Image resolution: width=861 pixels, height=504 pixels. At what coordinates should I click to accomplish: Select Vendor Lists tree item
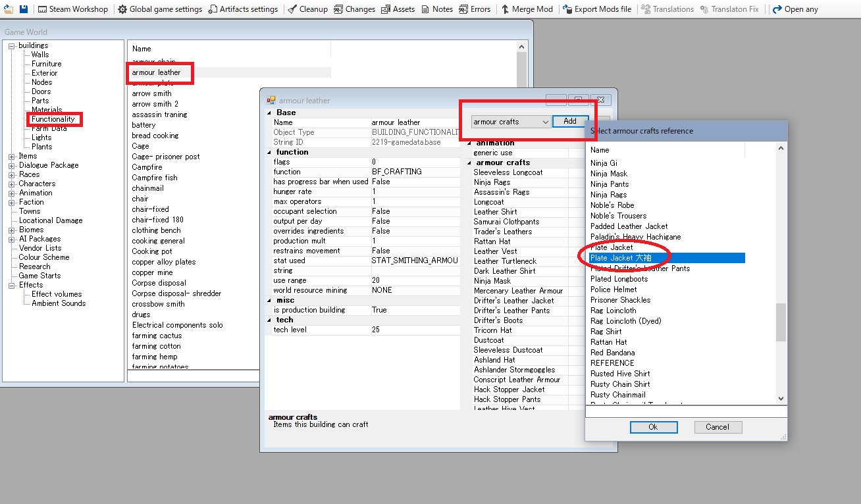[x=40, y=248]
